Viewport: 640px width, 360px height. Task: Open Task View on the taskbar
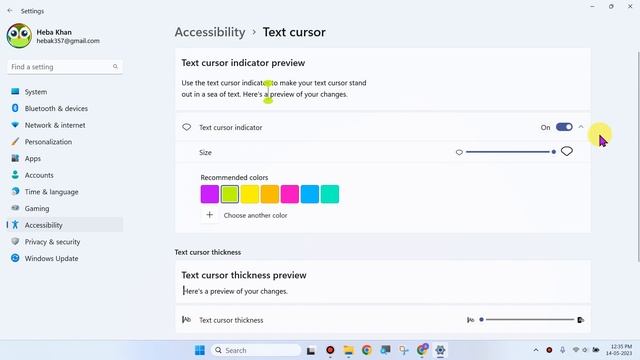click(311, 350)
